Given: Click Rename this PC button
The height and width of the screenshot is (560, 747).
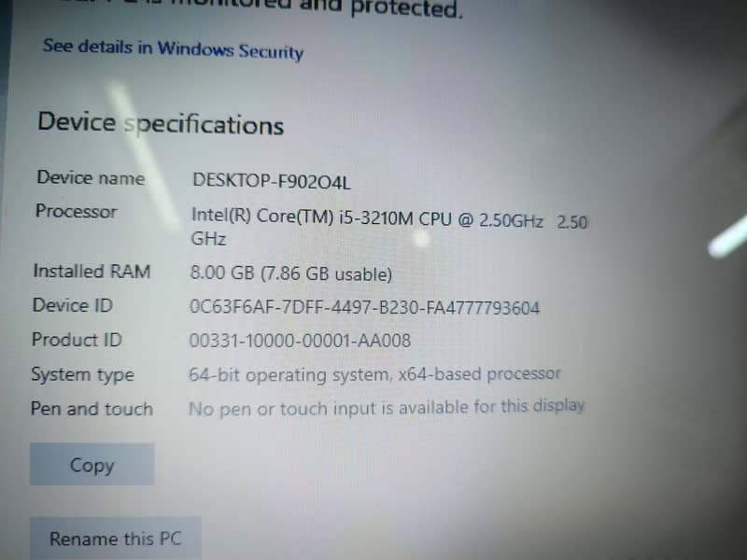Looking at the screenshot, I should click(115, 539).
